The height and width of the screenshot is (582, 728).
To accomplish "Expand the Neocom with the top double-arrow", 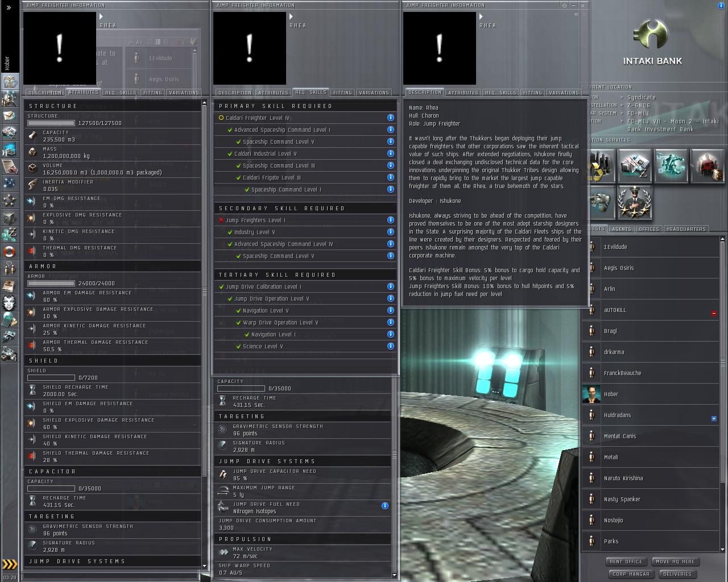I will tap(9, 7).
